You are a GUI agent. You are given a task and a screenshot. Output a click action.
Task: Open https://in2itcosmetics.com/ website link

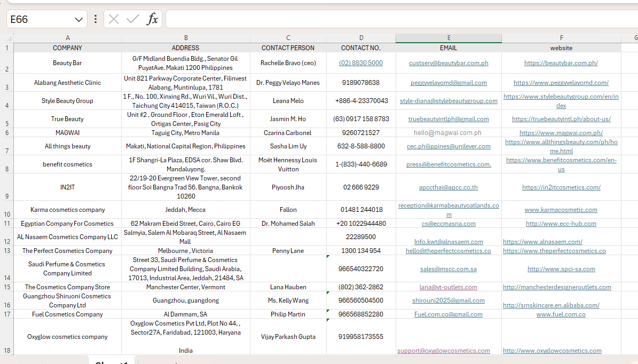pyautogui.click(x=561, y=187)
